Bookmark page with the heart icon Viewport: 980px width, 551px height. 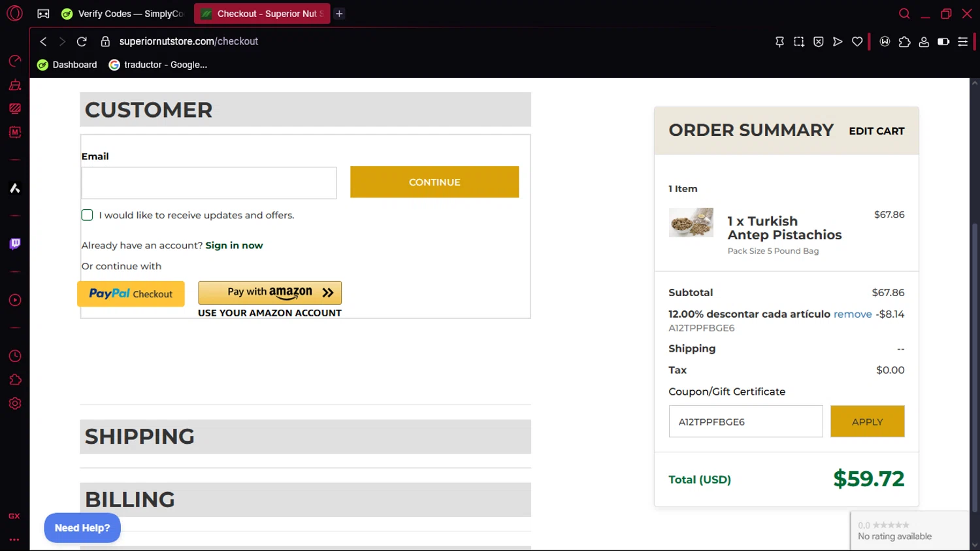[x=857, y=41]
